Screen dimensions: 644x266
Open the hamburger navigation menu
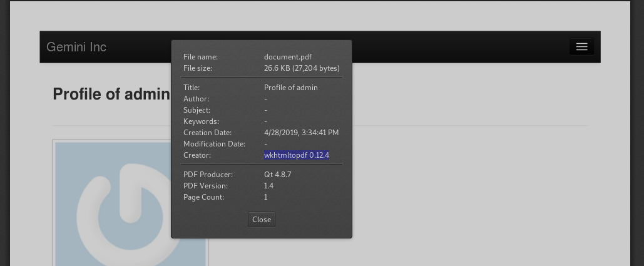pyautogui.click(x=581, y=47)
